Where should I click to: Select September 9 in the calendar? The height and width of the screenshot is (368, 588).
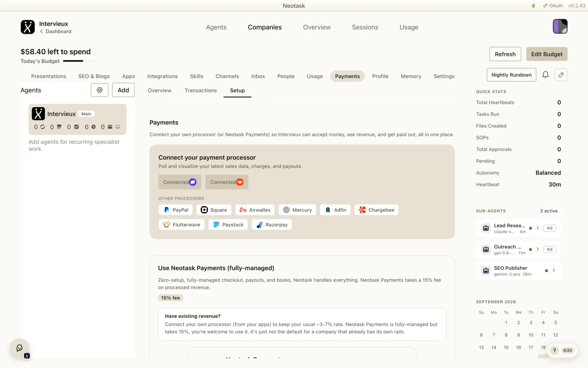point(519,335)
